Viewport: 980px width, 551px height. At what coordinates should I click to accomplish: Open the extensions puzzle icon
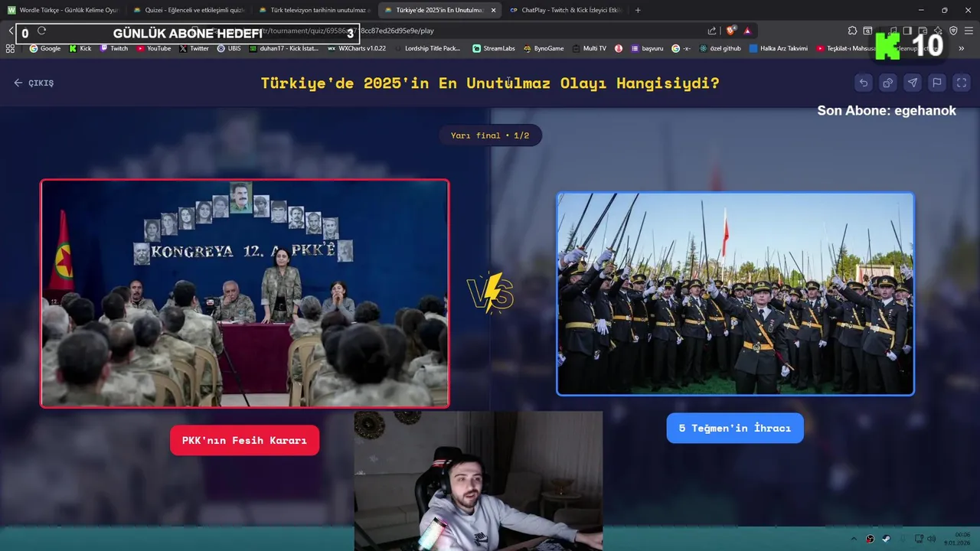[x=852, y=31]
